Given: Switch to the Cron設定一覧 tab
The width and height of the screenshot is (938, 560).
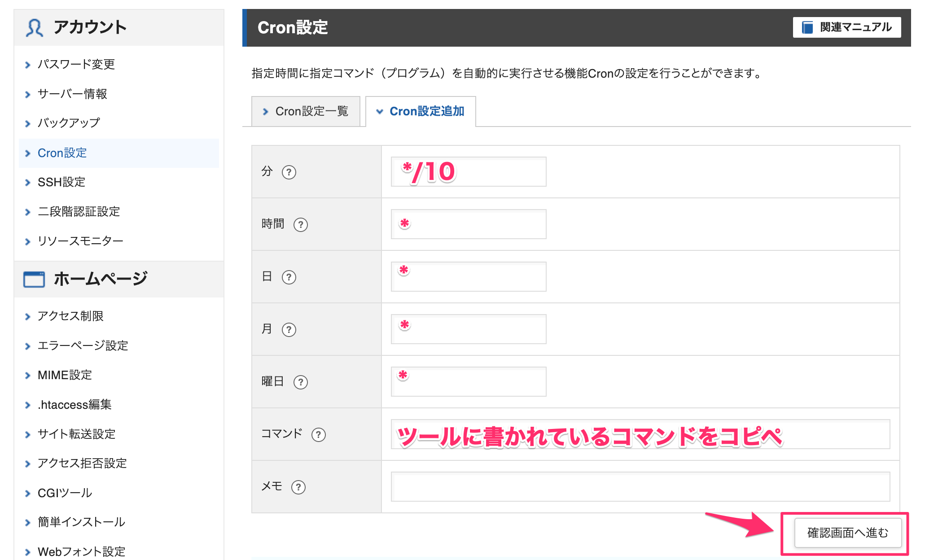Looking at the screenshot, I should tap(306, 111).
